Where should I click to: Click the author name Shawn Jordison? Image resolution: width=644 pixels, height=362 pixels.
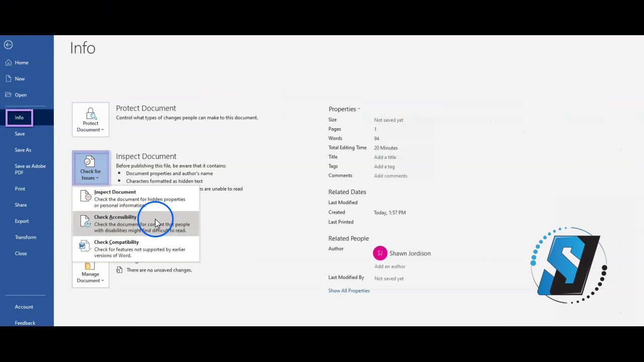[410, 253]
